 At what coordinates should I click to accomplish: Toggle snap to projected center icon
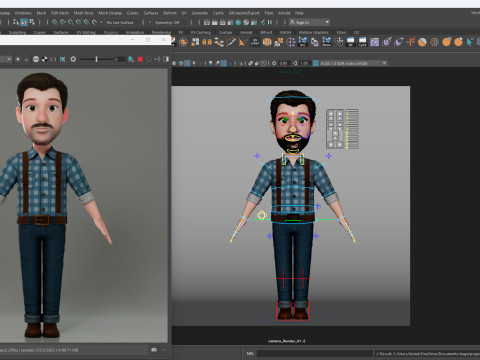(x=79, y=22)
